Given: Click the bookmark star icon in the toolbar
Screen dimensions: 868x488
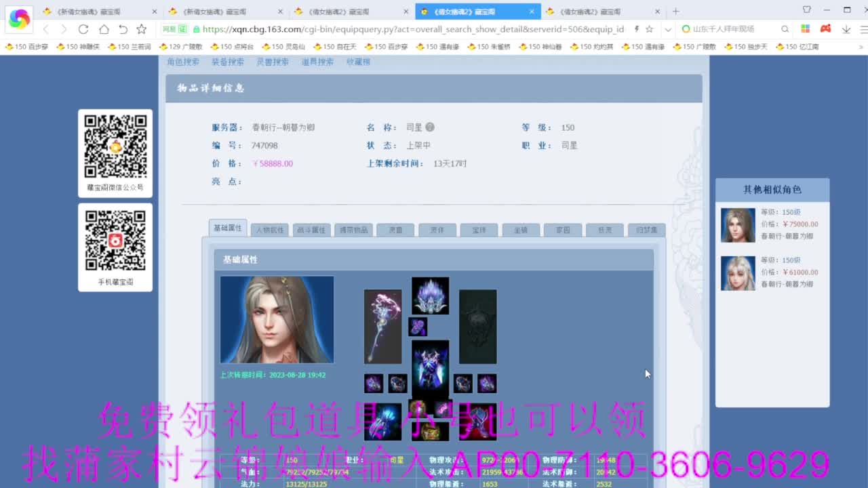Looking at the screenshot, I should [140, 30].
